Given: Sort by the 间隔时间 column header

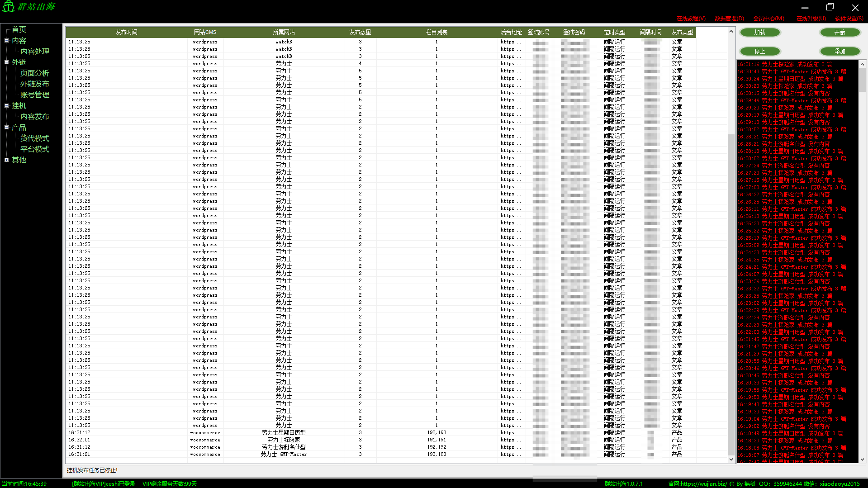Looking at the screenshot, I should [x=651, y=33].
